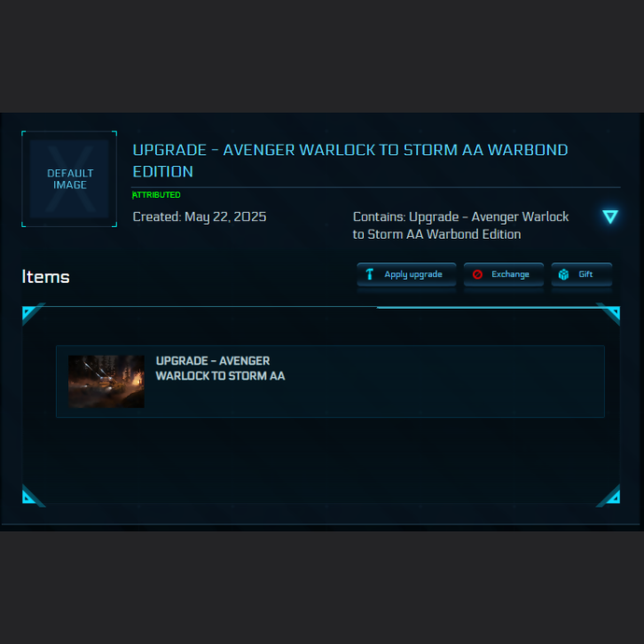Click the Gift button text

pos(586,274)
